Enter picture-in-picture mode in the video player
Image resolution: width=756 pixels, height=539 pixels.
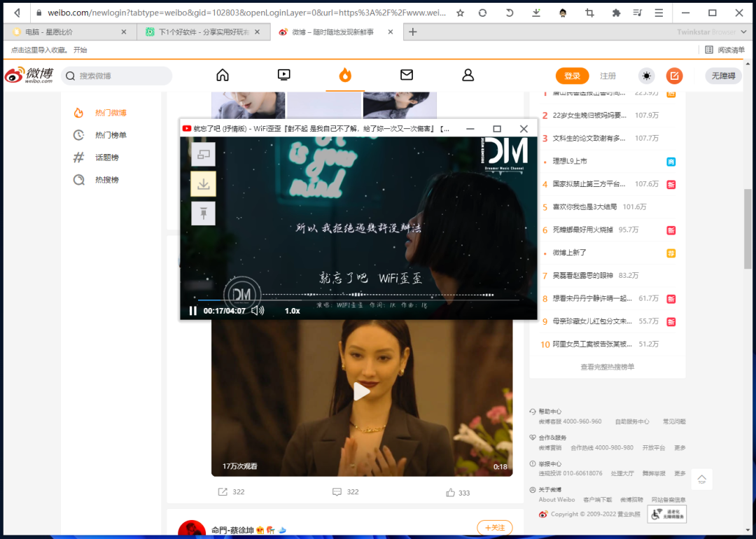(203, 155)
